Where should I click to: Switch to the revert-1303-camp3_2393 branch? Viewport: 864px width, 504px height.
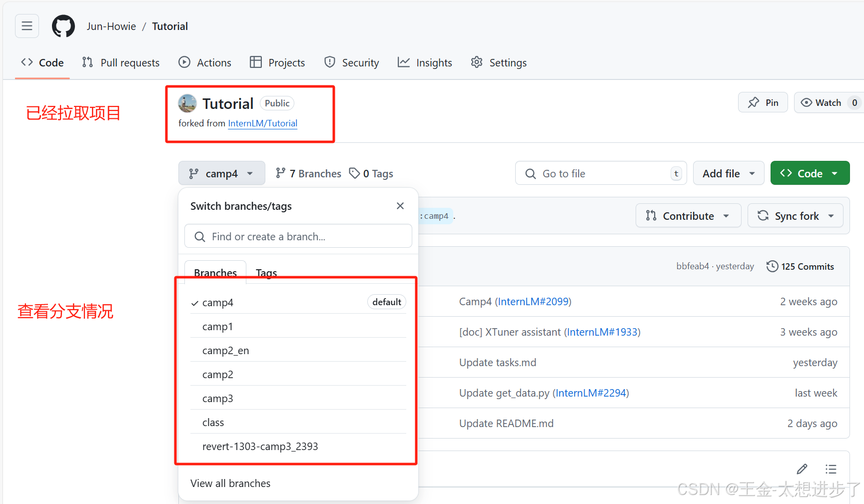pos(298,446)
